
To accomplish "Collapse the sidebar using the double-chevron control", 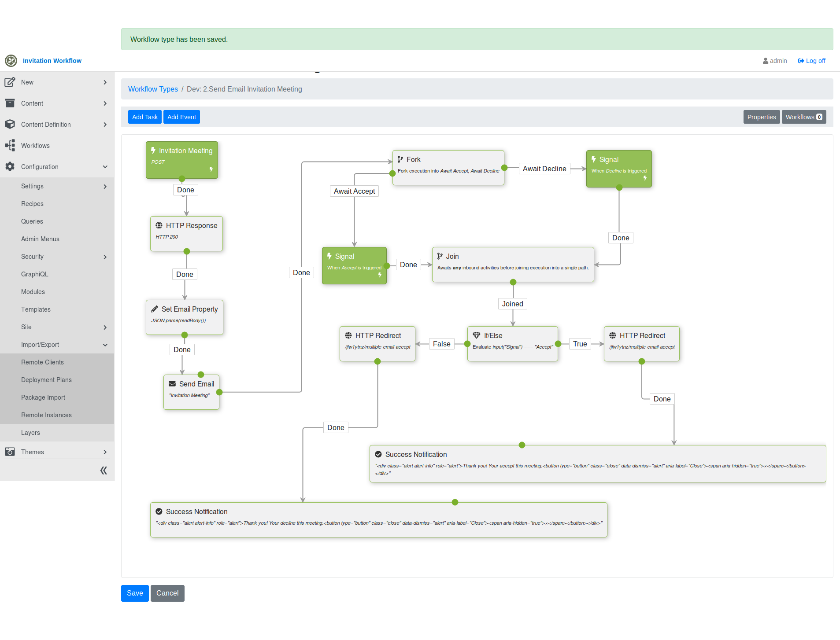I will (x=103, y=470).
